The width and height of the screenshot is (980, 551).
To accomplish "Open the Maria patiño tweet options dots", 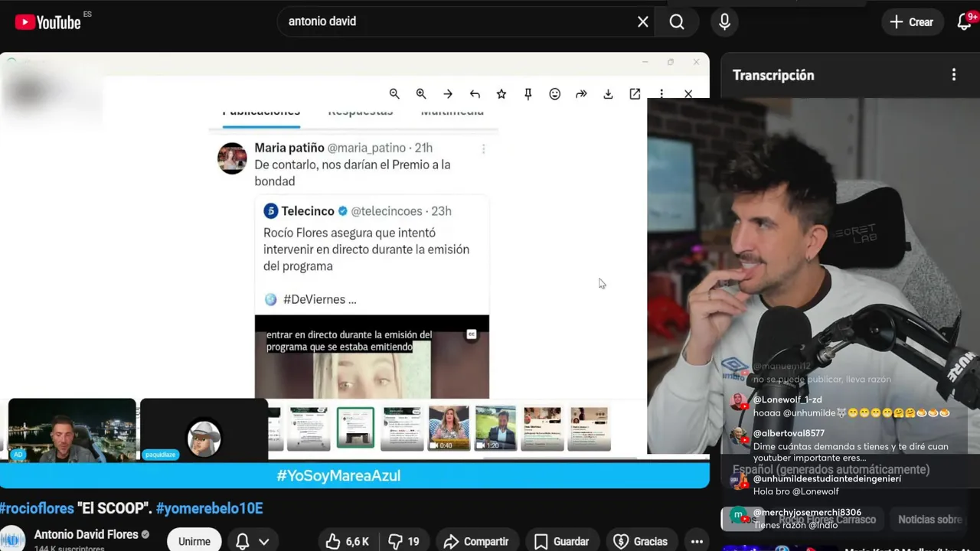I will click(483, 149).
